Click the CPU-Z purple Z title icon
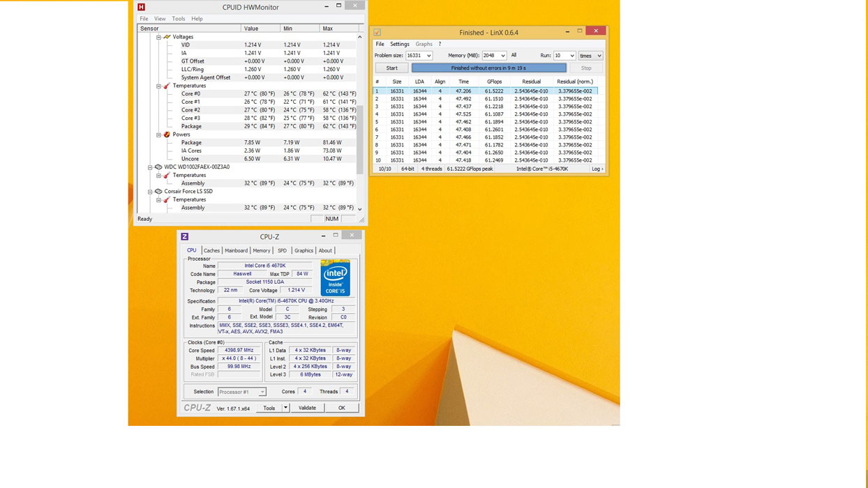The width and height of the screenshot is (868, 488). 184,236
